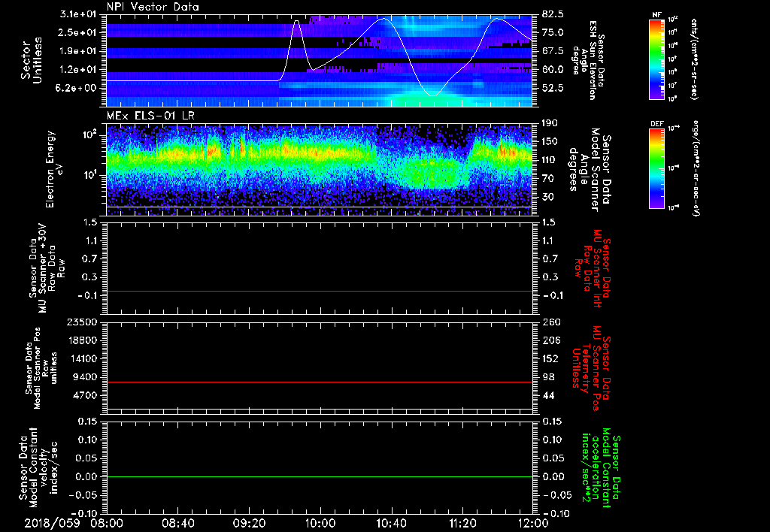Viewport: 770px width, 532px height.
Task: Click the Sector Unitless axis label
Action: (x=30, y=60)
